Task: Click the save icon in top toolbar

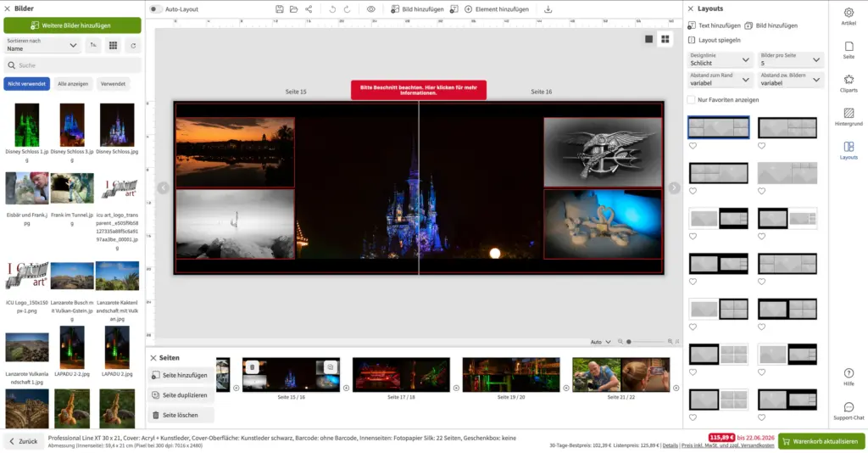Action: coord(280,8)
